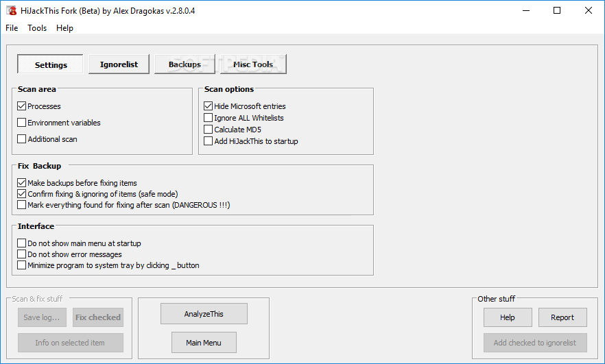Return to Main Menu
This screenshot has height=364, width=605.
coord(204,343)
